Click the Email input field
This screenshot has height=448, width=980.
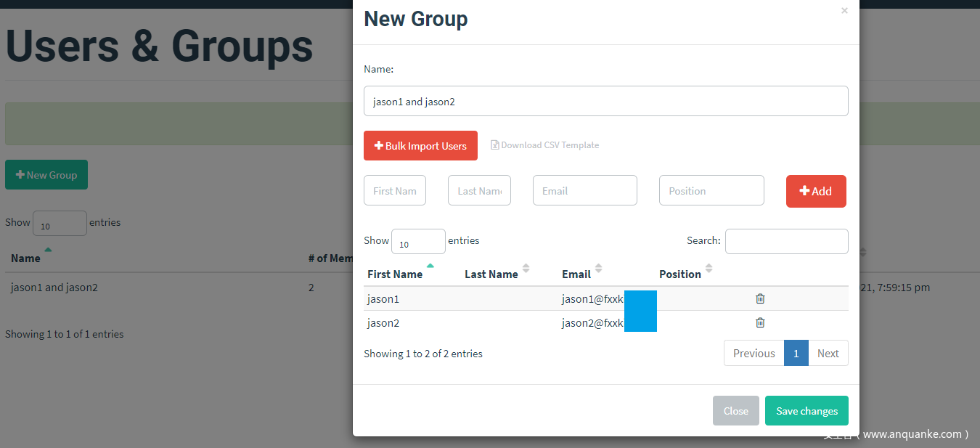coord(584,191)
